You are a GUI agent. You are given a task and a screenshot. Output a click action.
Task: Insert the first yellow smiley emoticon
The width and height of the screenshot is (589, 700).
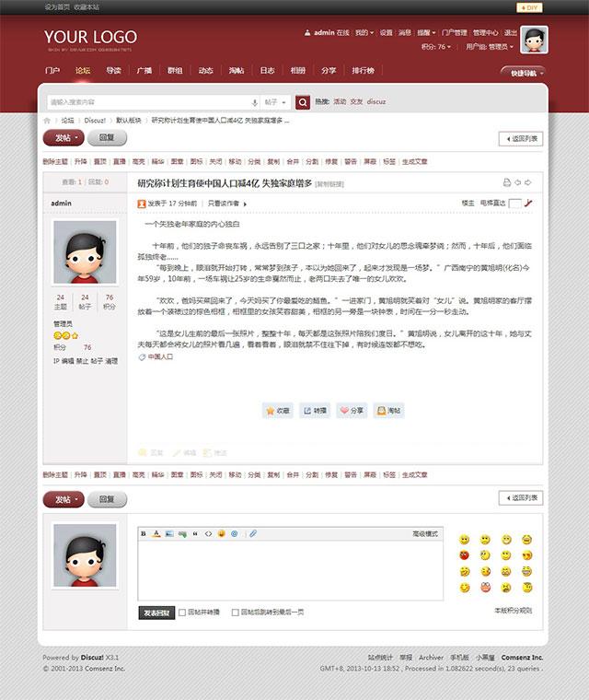(463, 539)
